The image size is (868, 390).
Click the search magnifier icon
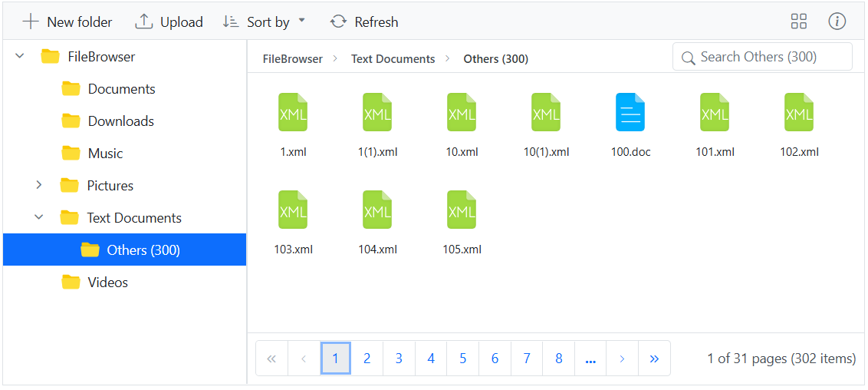pos(688,58)
